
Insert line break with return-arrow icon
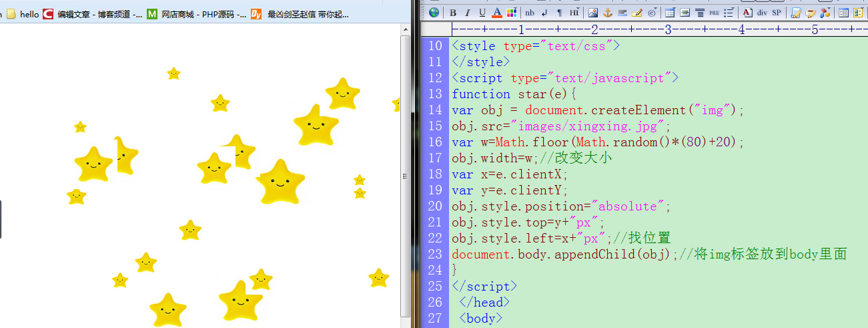pyautogui.click(x=544, y=12)
